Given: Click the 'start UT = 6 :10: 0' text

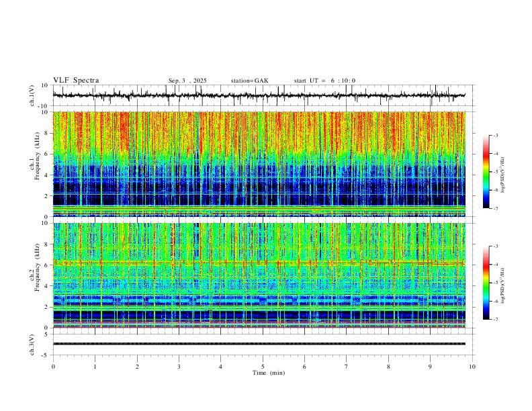Looking at the screenshot, I should coord(324,81).
